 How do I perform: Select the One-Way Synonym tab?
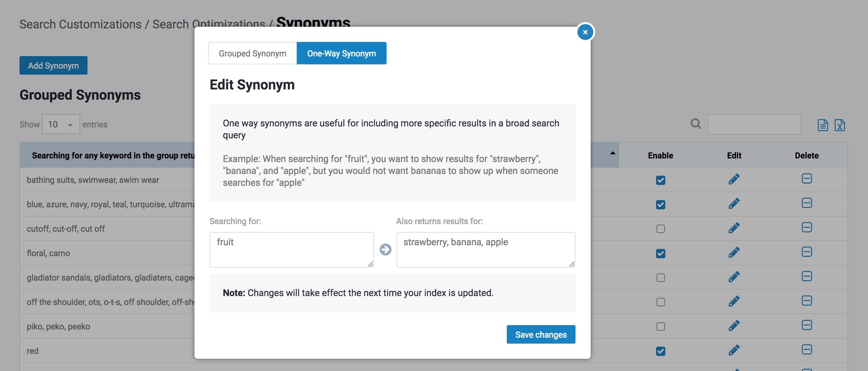(x=341, y=54)
